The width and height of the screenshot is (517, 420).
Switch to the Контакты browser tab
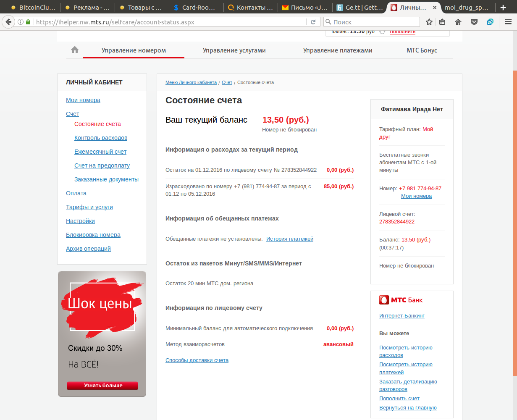click(250, 8)
